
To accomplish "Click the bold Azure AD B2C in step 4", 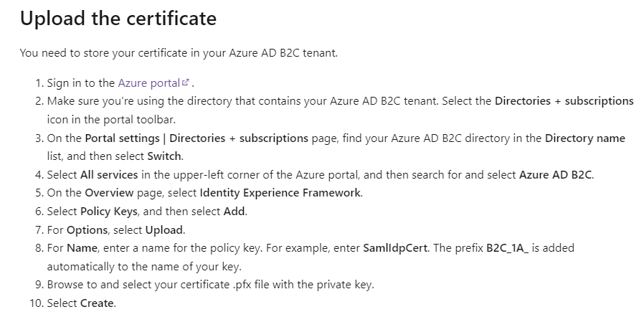I will pos(556,175).
